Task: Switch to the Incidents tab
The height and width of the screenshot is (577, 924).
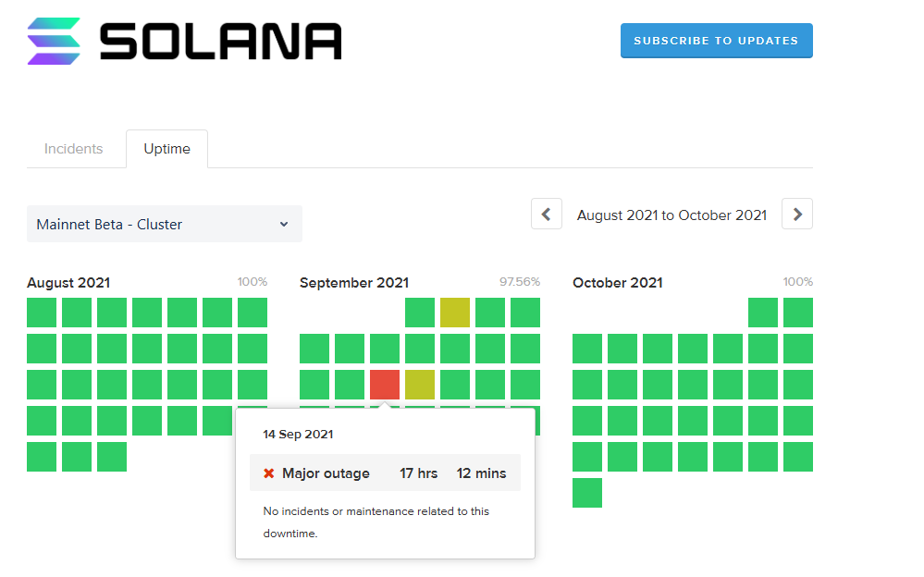Action: click(x=74, y=149)
